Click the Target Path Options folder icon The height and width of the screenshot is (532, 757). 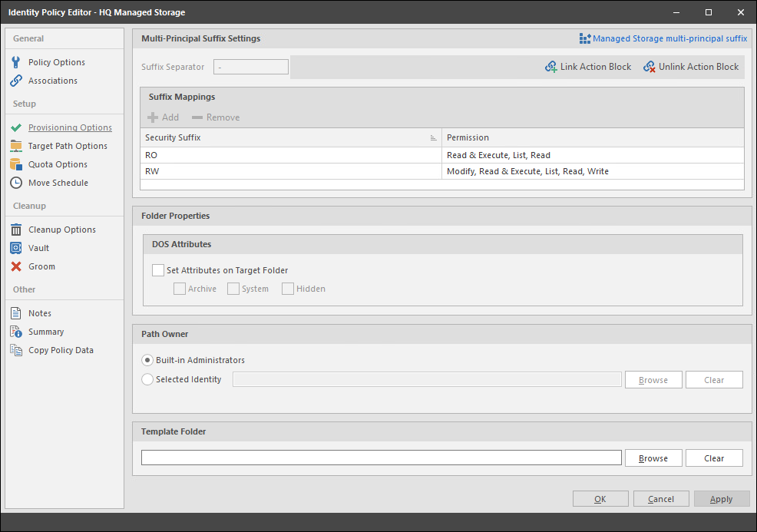coord(16,146)
